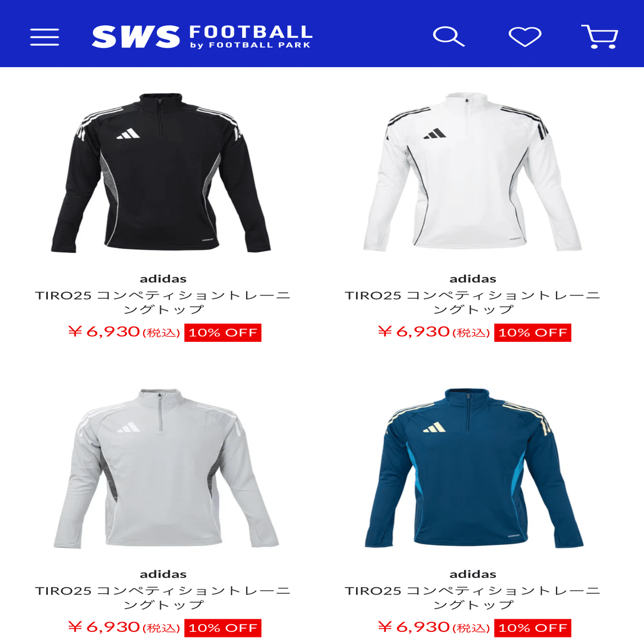The height and width of the screenshot is (644, 644).
Task: Click the 10% OFF badge on navy top
Action: tap(532, 628)
